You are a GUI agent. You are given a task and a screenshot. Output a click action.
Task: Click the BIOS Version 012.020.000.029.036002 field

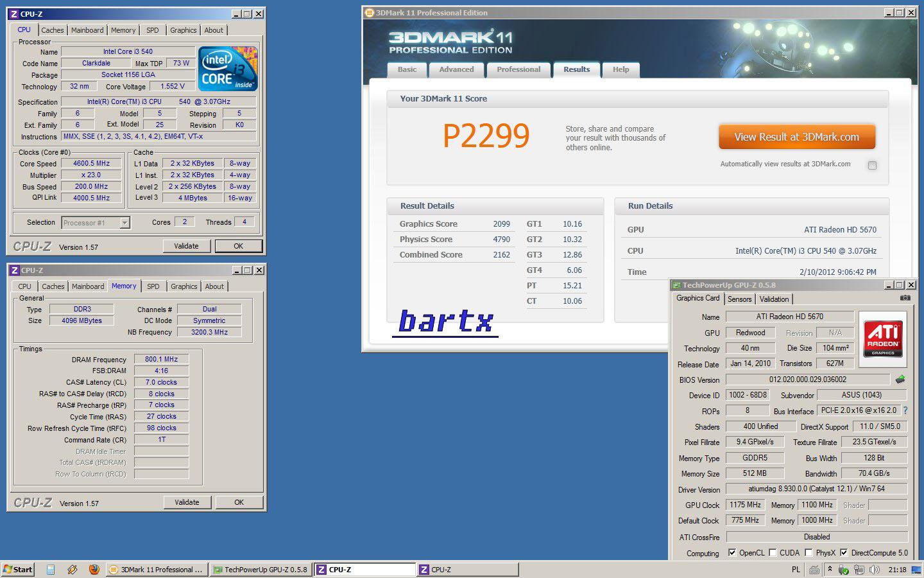click(x=807, y=380)
